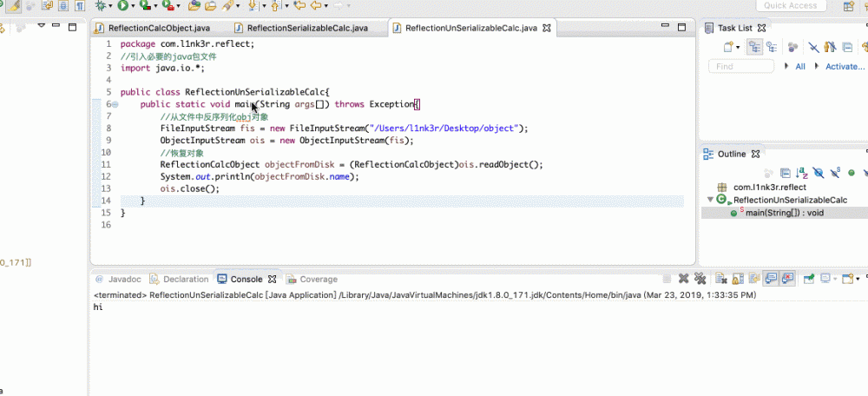This screenshot has width=868, height=396.
Task: Click the Terminate stop icon in Console
Action: [667, 279]
